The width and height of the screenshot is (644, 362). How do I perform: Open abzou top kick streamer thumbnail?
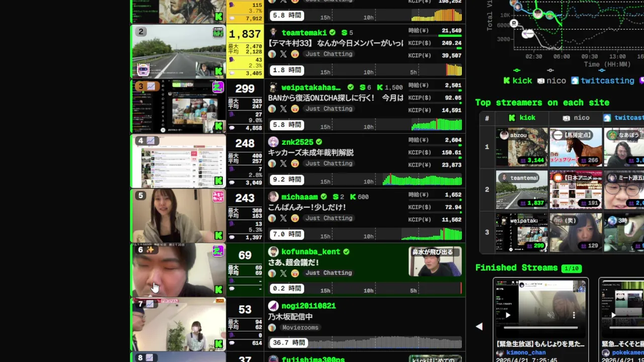pos(522,147)
